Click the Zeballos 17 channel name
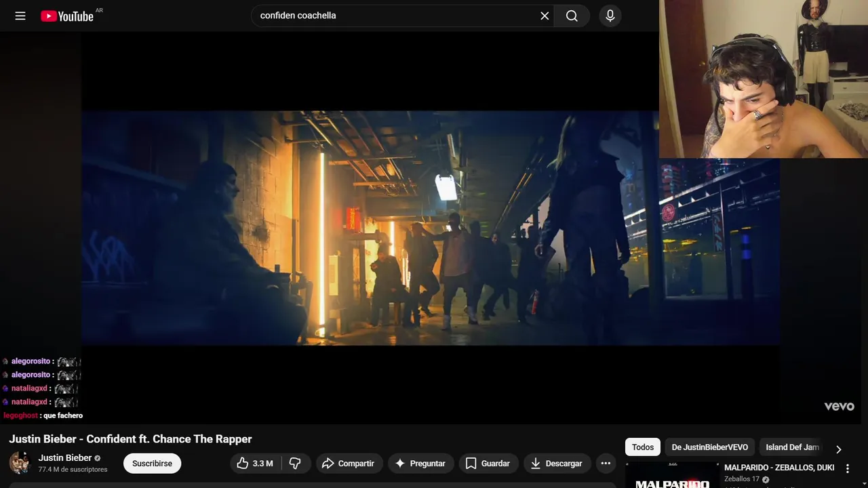868x488 pixels. (742, 479)
